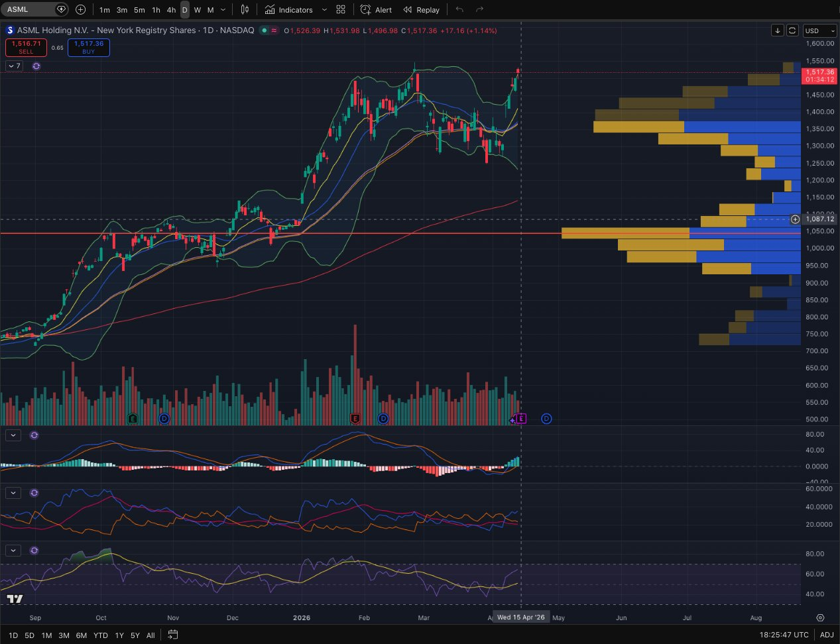This screenshot has height=644, width=840.
Task: Switch to the W weekly timeframe
Action: coord(198,10)
